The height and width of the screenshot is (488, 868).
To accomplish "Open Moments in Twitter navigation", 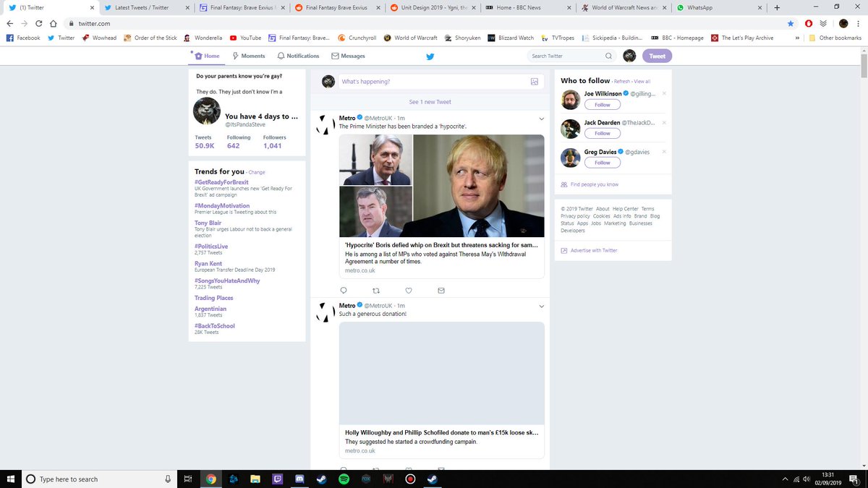I will coord(248,56).
